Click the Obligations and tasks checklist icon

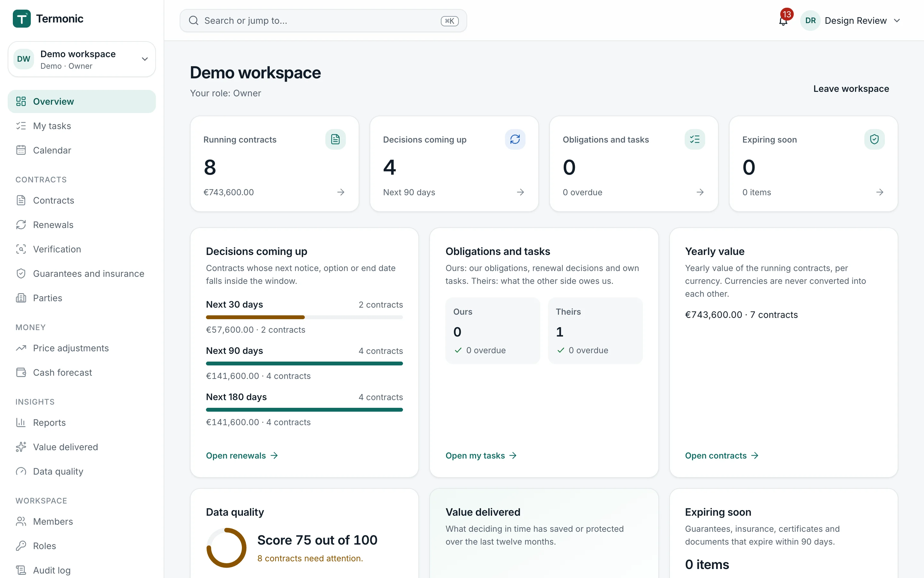coord(695,139)
